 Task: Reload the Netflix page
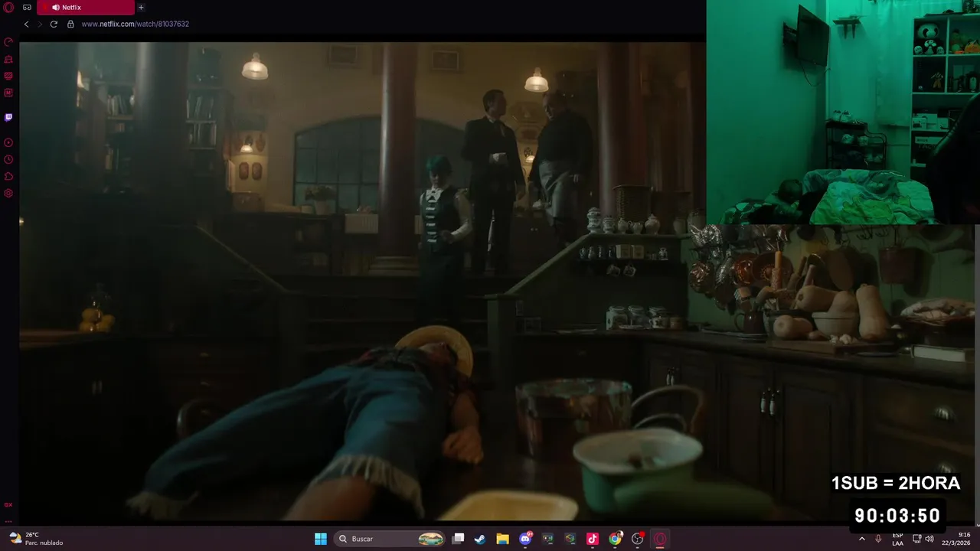(x=54, y=24)
